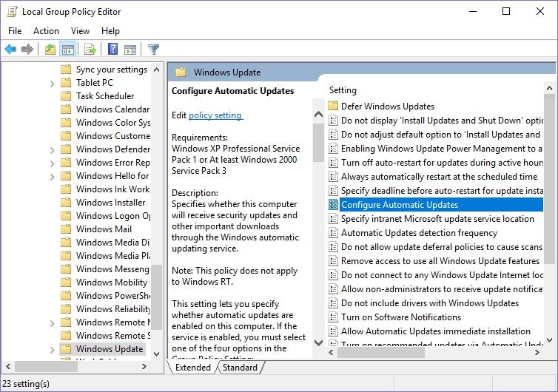Click the policy icon beside Turn on Software Notifications
558x392 pixels.
(333, 317)
